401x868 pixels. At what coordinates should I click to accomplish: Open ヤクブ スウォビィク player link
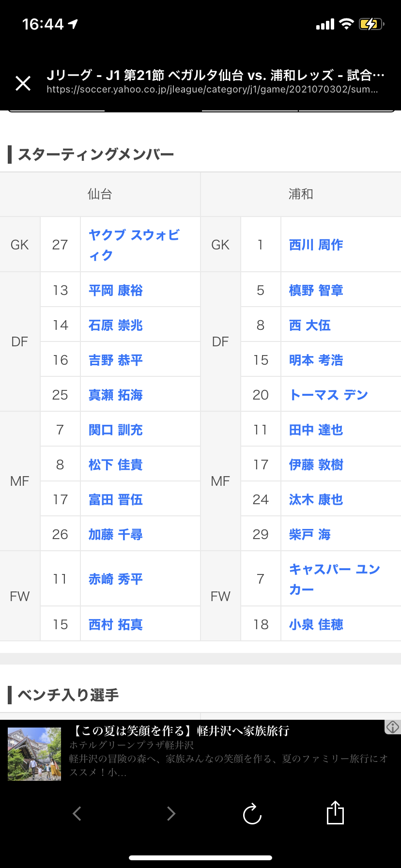[134, 245]
